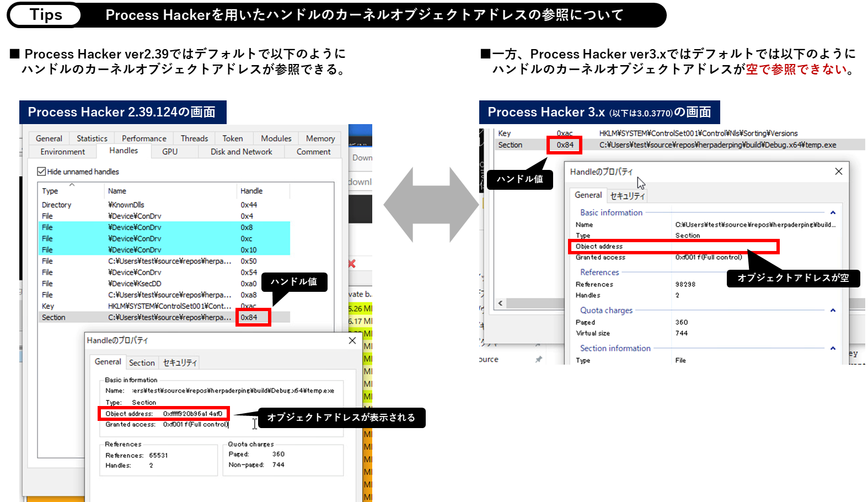The width and height of the screenshot is (868, 502).
Task: Sort ascending via Type column header
Action: (50, 191)
